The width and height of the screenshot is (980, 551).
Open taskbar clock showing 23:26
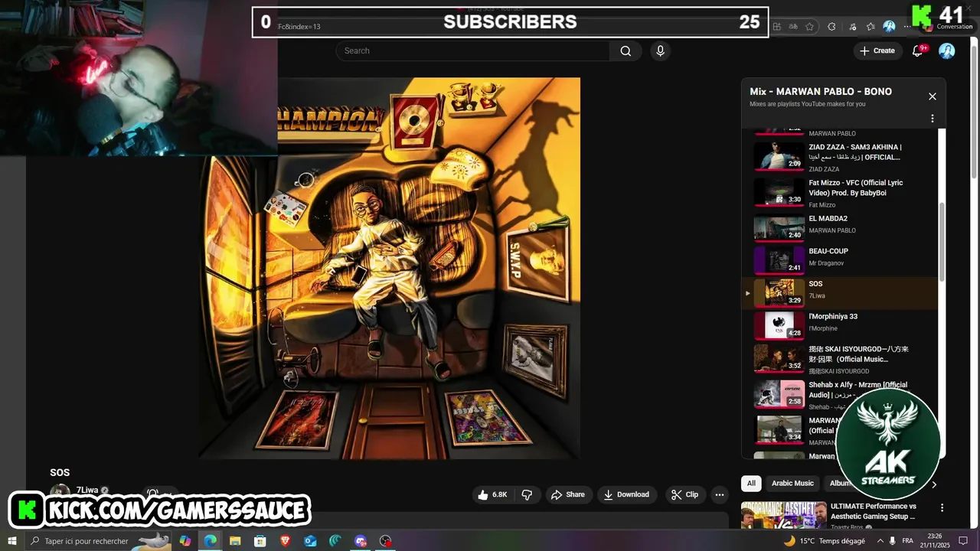point(935,541)
